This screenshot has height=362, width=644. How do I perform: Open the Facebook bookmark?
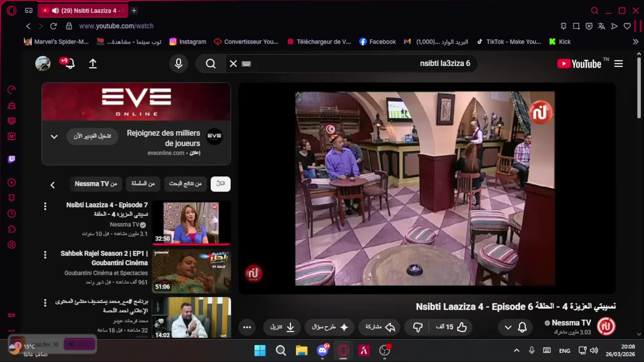(377, 42)
